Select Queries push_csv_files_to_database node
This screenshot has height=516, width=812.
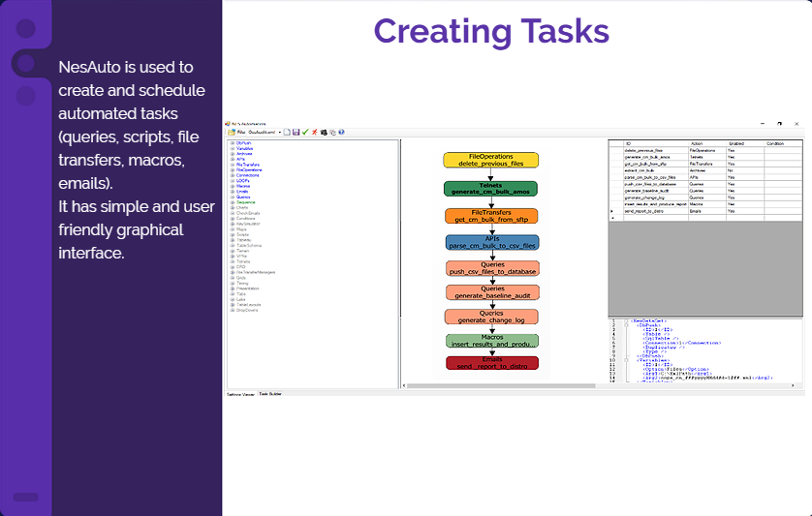coord(492,268)
